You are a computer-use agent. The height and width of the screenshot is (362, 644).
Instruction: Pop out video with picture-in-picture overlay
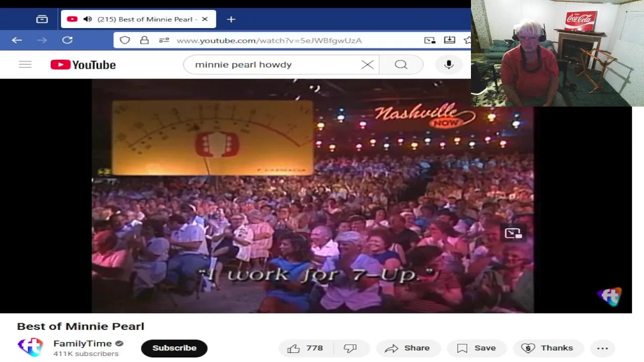513,233
